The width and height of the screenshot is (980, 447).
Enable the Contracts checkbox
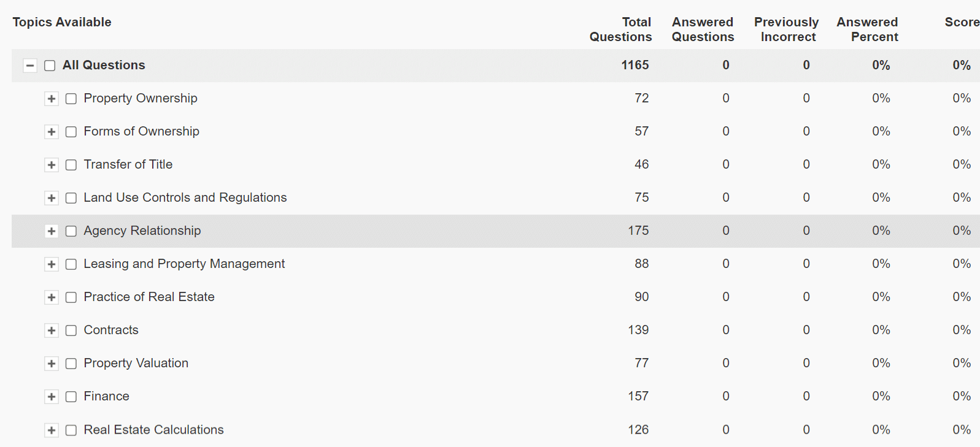click(71, 330)
